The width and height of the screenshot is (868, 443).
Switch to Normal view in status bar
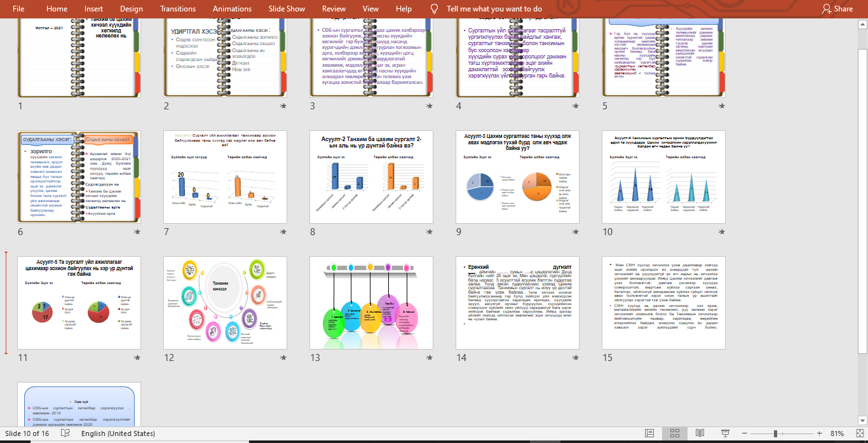649,433
